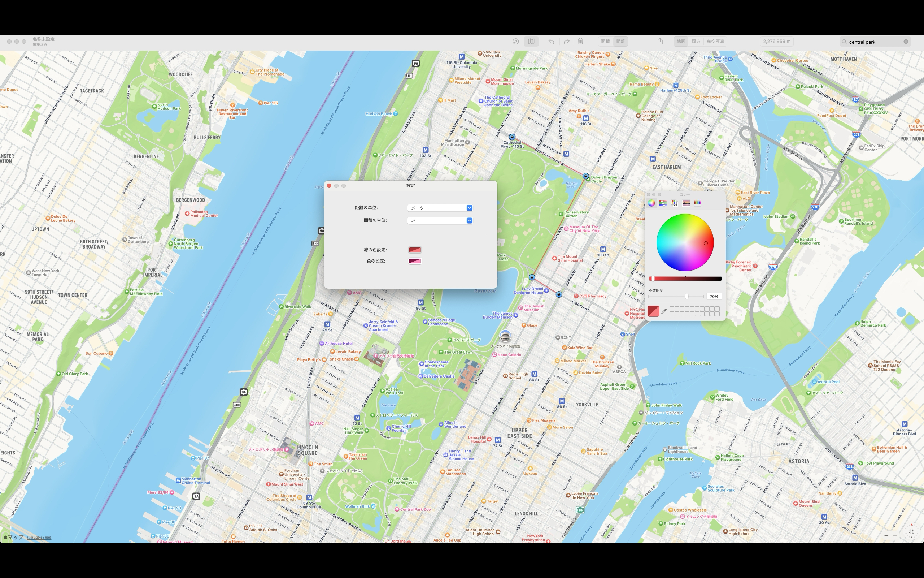The image size is (924, 578).
Task: Click the central park search field
Action: pyautogui.click(x=875, y=42)
